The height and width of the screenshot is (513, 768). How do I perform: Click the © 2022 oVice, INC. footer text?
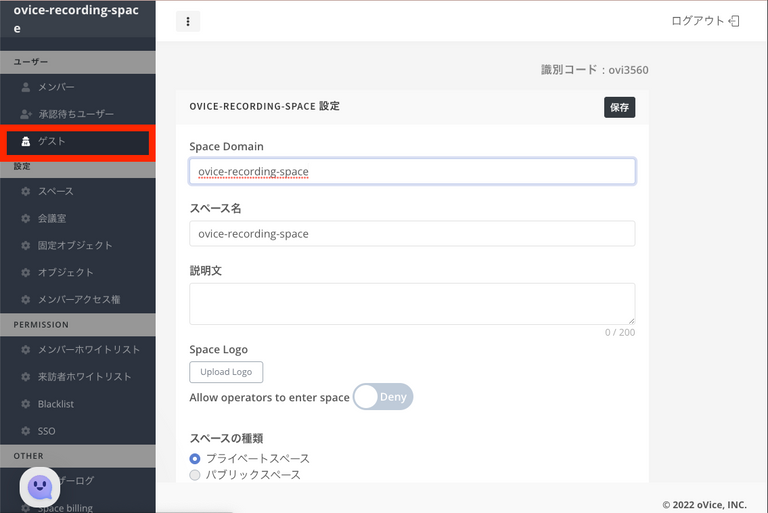tap(705, 505)
